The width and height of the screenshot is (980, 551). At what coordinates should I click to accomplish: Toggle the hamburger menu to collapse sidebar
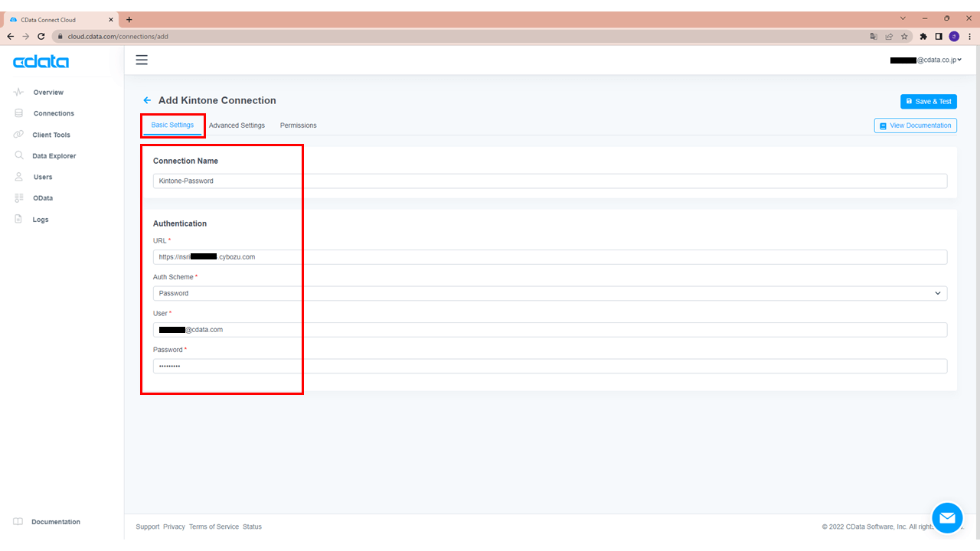click(x=142, y=60)
